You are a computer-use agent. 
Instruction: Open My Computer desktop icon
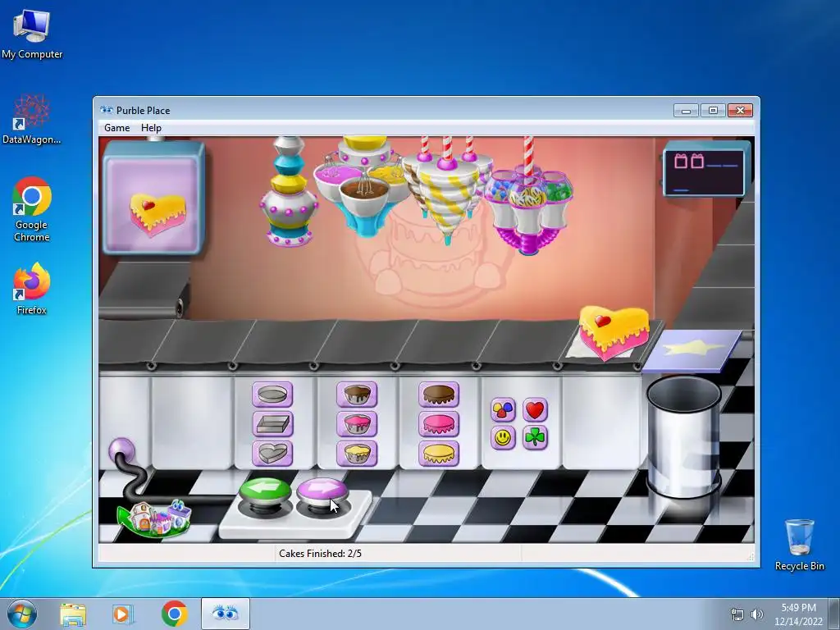(32, 34)
